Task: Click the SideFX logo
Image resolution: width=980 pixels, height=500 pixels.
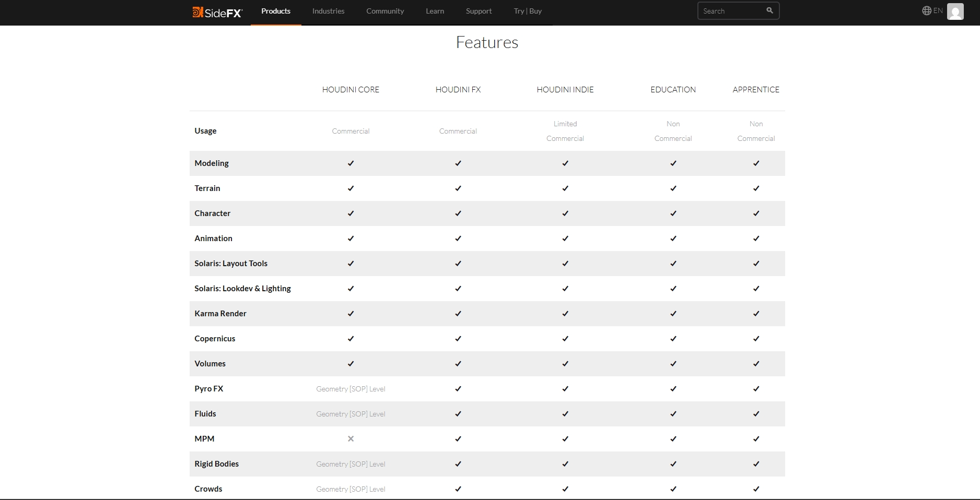Action: coord(217,12)
